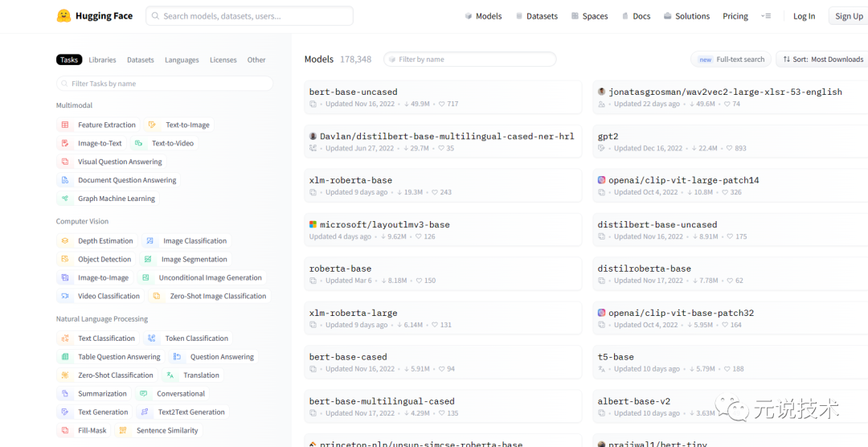The width and height of the screenshot is (868, 447).
Task: Click the Fill-Mask task icon
Action: (65, 430)
